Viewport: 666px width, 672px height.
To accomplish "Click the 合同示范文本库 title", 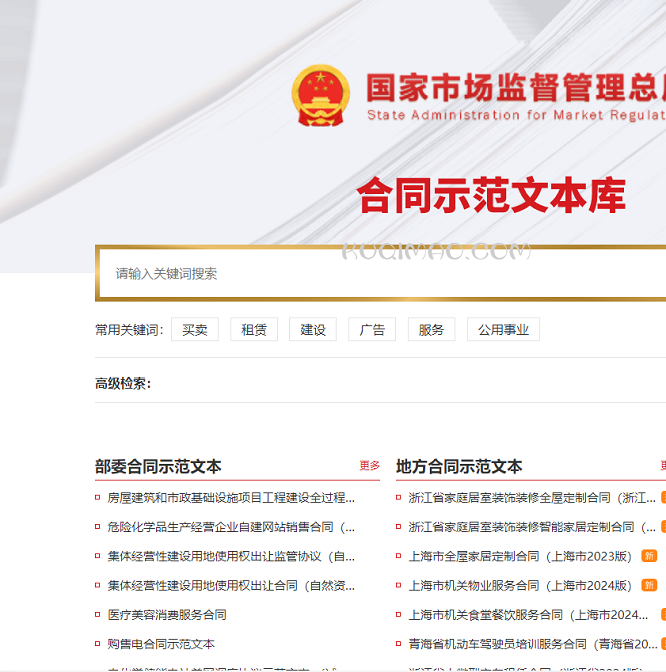I will click(491, 195).
